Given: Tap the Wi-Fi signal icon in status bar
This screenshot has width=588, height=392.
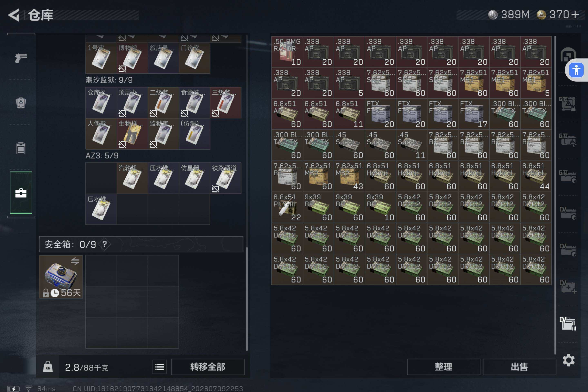Looking at the screenshot, I should tap(29, 389).
